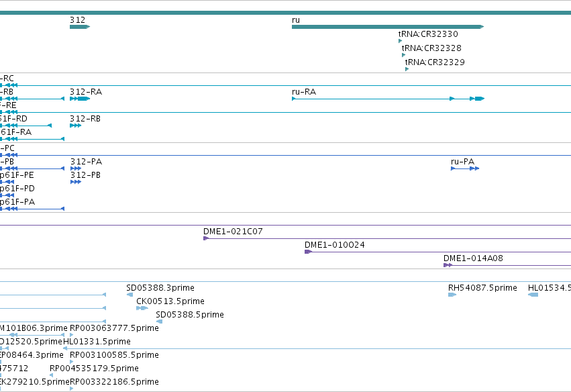The width and height of the screenshot is (571, 392).
Task: Click the RP003063777.5prime label
Action: [x=114, y=328]
